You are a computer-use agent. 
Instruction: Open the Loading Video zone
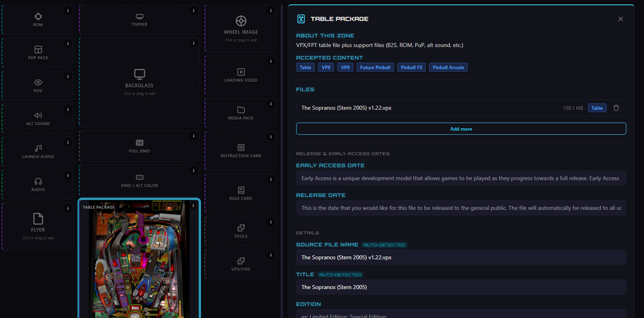click(241, 75)
